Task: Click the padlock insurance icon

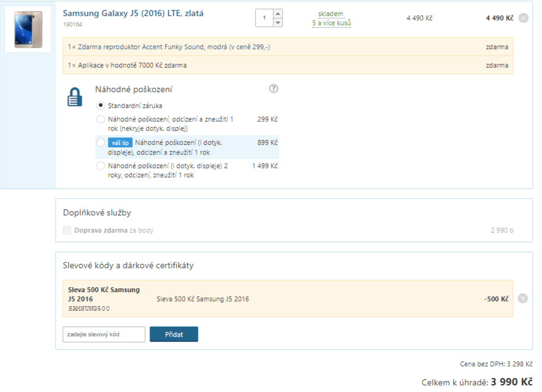Action: pos(75,97)
